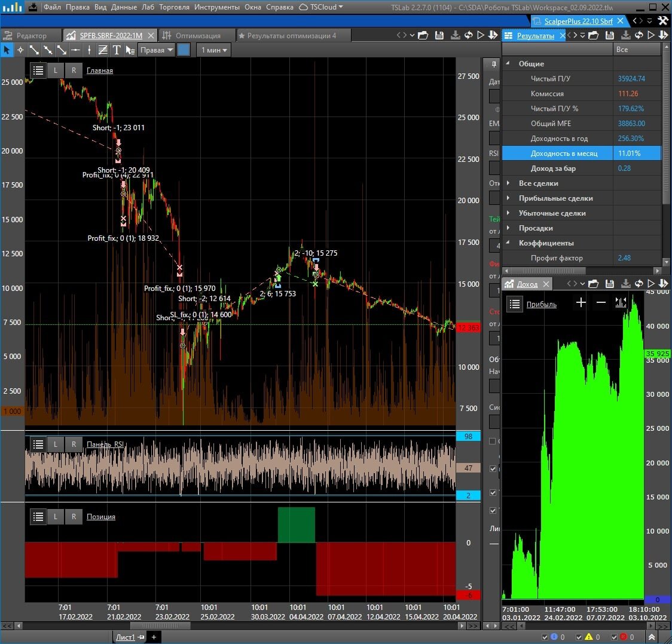
Task: Open the Файл menu
Action: point(52,7)
